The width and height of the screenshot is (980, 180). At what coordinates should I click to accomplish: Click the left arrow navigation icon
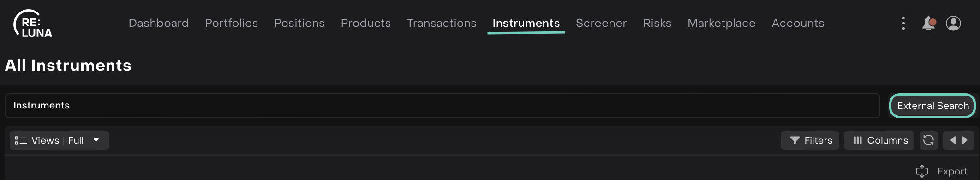(953, 140)
